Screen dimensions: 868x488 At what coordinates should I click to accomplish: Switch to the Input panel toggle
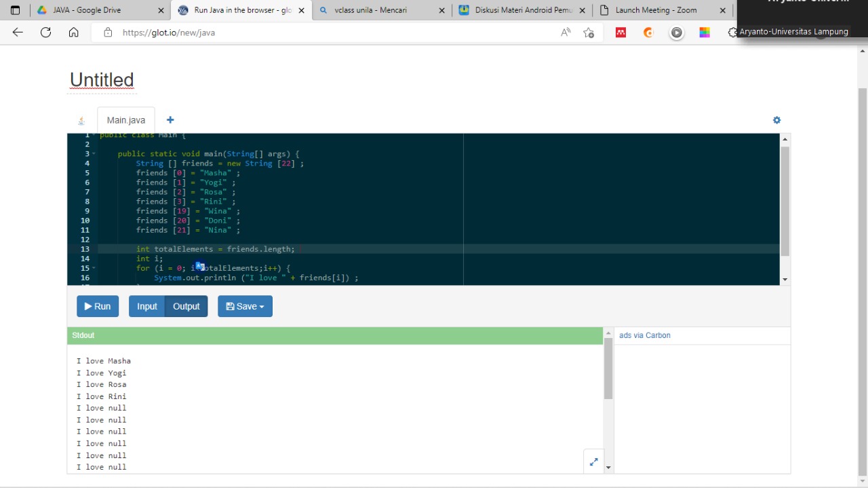[146, 306]
